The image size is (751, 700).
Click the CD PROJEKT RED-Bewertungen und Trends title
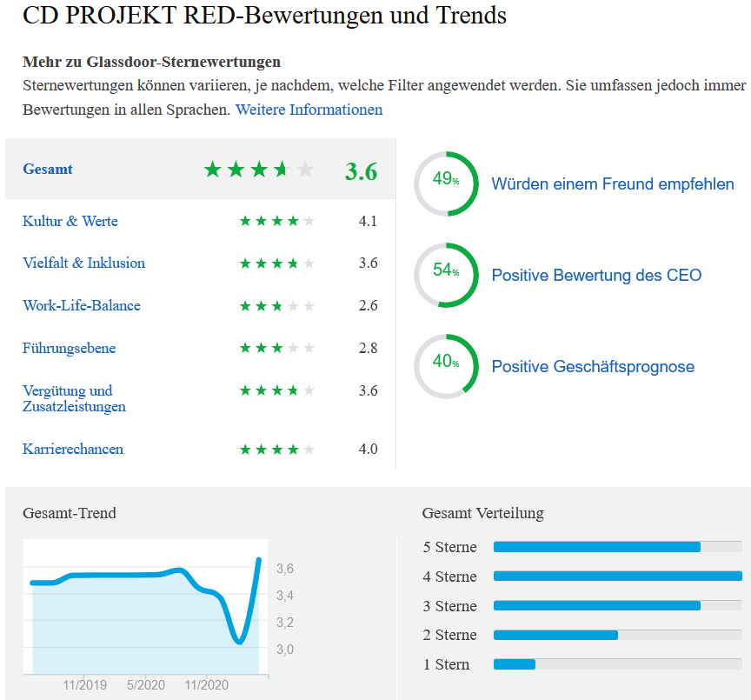pos(264,16)
